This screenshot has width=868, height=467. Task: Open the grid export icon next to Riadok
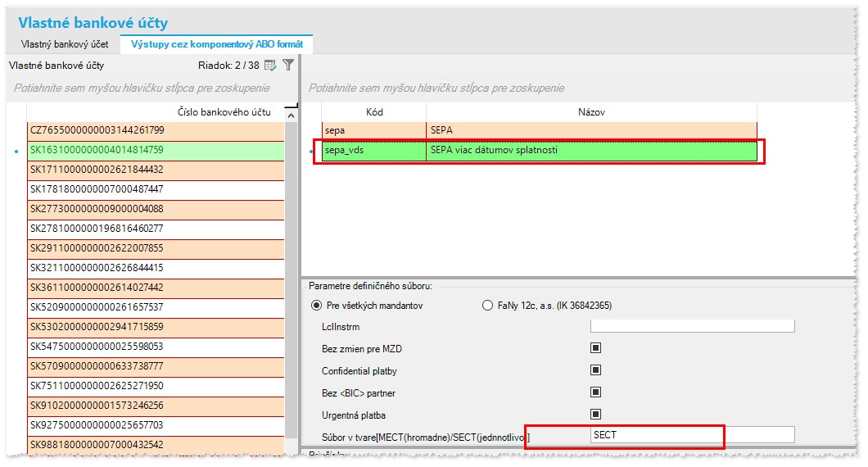270,66
